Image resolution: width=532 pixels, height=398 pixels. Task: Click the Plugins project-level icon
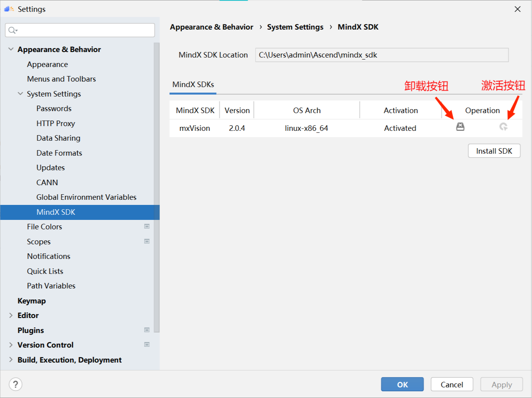coord(147,330)
